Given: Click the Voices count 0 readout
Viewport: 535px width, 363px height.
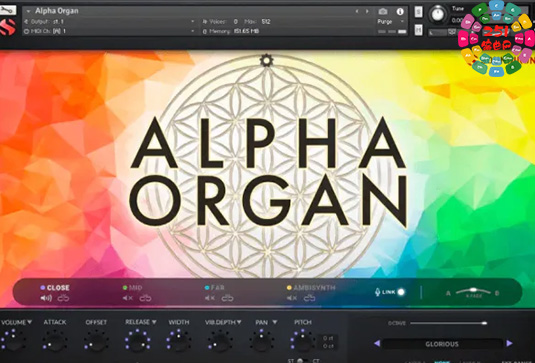Looking at the screenshot, I should [x=235, y=21].
